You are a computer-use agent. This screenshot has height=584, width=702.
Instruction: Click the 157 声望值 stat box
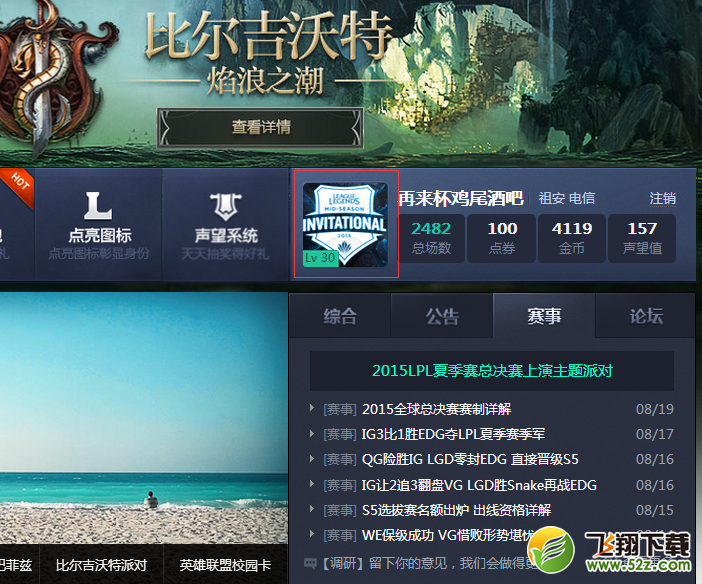point(642,238)
